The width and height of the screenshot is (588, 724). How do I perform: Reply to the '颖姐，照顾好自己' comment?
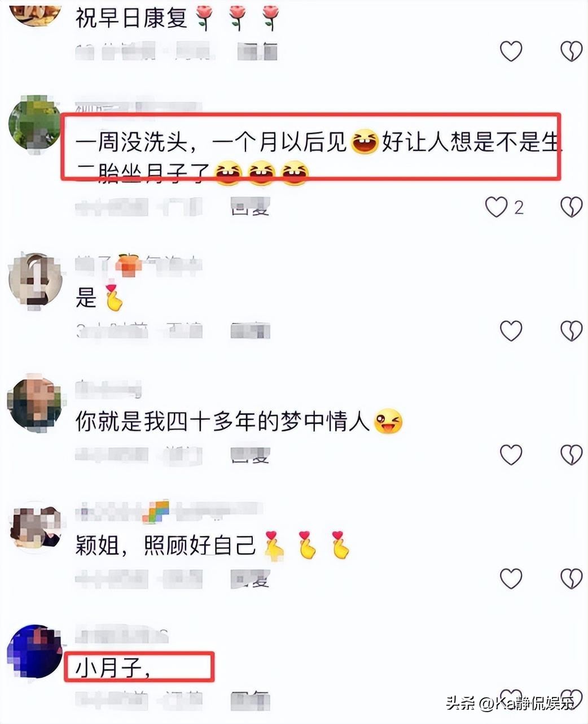pyautogui.click(x=251, y=579)
